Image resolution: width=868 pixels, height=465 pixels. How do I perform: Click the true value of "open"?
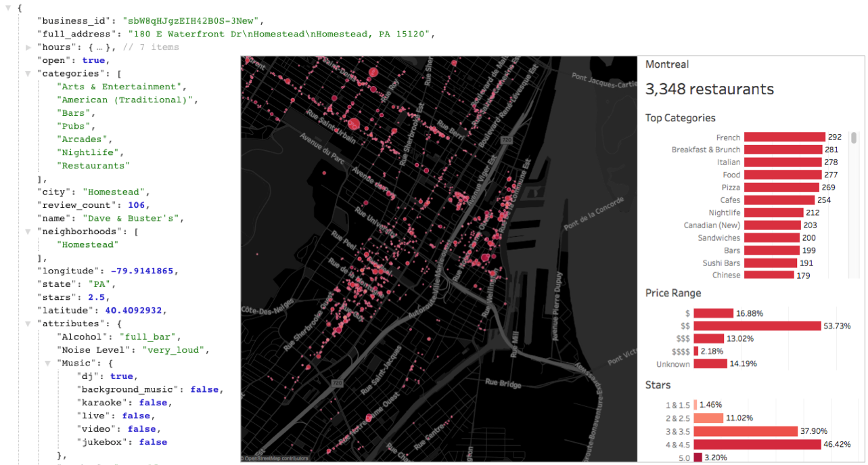95,60
